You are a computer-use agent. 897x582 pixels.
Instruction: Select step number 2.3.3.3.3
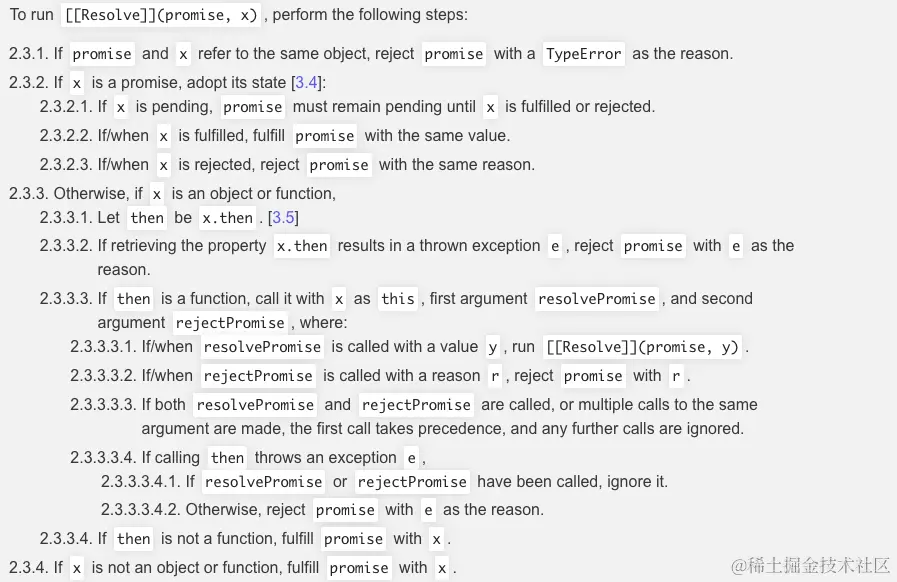point(103,405)
